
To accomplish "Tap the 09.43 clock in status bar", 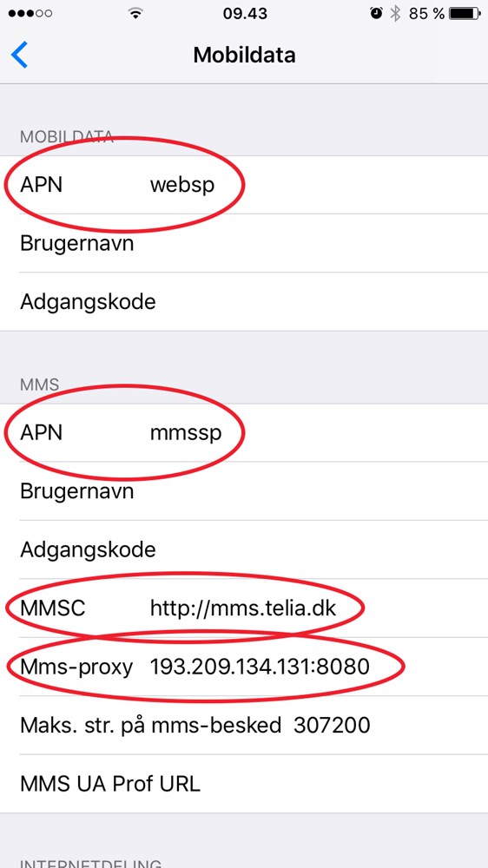I will tap(245, 13).
